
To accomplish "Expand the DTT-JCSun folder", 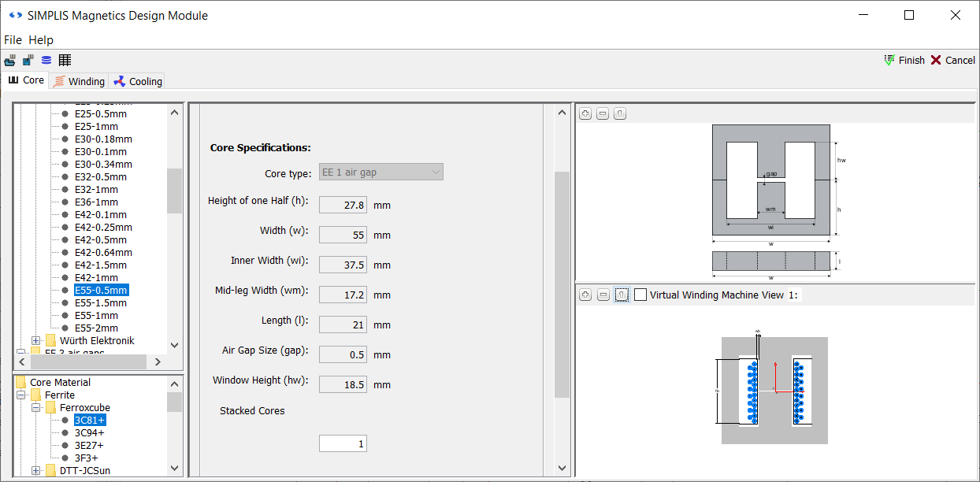I will pyautogui.click(x=36, y=471).
